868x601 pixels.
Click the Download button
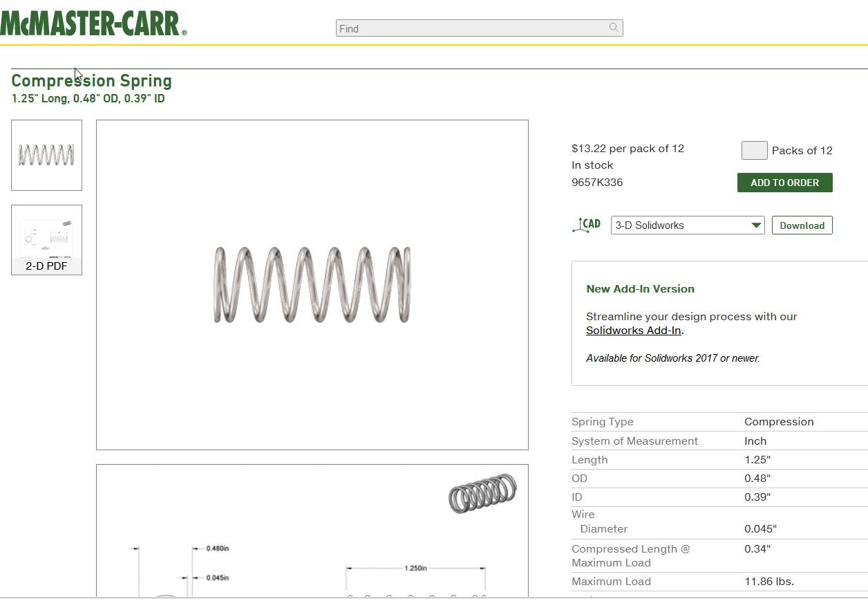click(802, 225)
